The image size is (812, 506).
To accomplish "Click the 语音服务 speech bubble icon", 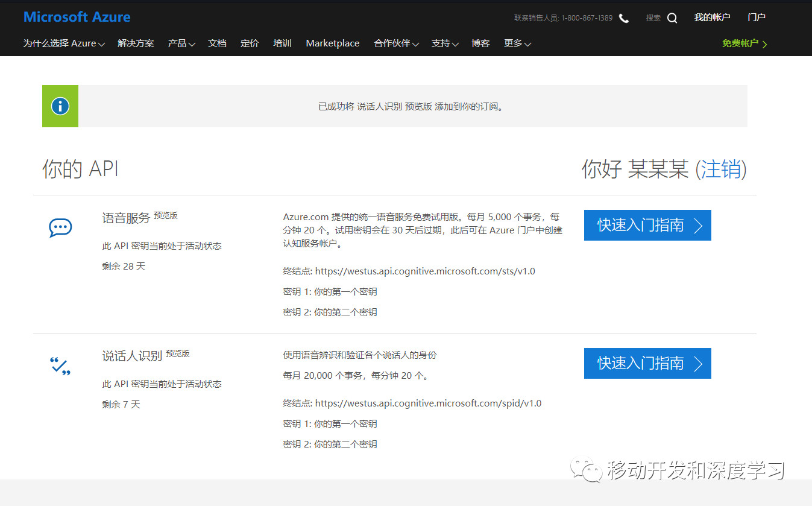I will [60, 227].
